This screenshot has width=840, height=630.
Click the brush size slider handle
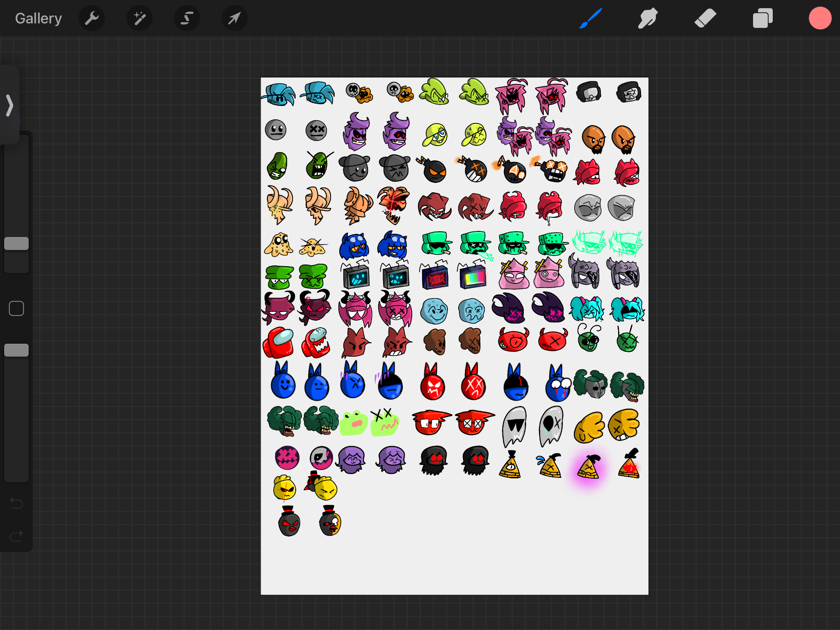[16, 244]
